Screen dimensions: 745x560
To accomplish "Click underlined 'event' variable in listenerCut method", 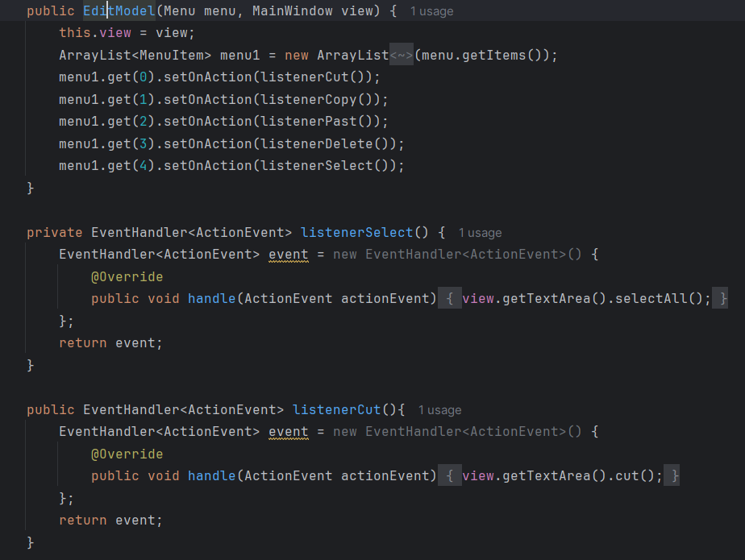I will tap(289, 432).
